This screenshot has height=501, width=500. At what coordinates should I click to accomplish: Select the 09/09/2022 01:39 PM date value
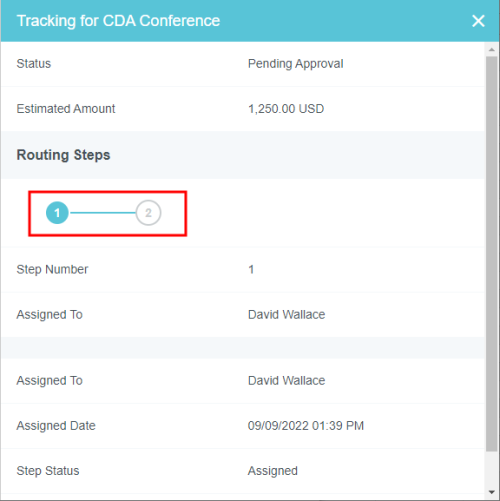pos(306,426)
